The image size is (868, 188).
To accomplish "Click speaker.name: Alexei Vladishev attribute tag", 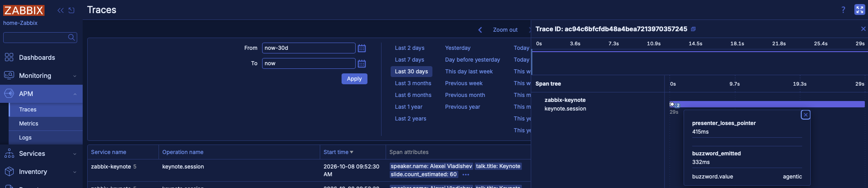I will (431, 166).
